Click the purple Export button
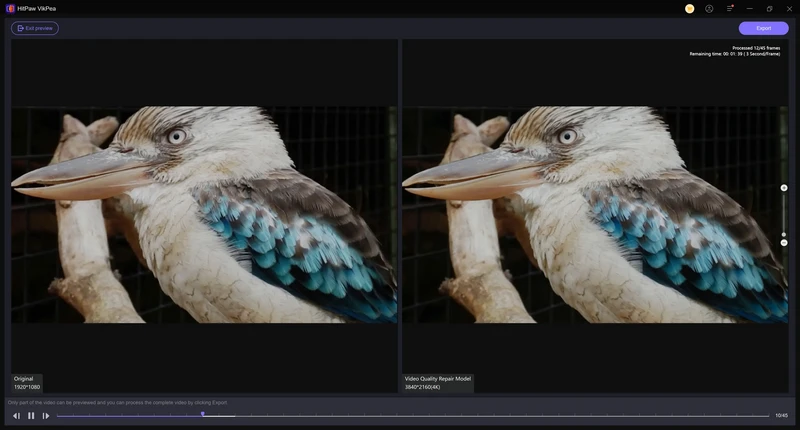The image size is (800, 430). [763, 28]
